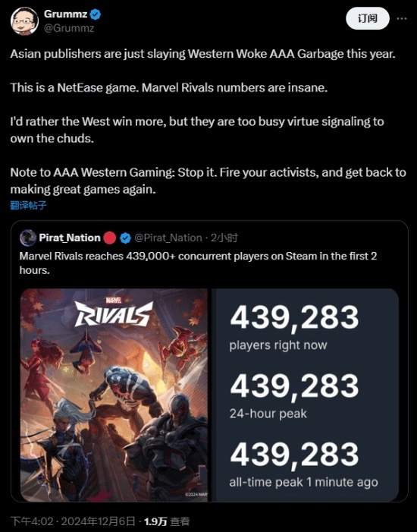This screenshot has width=417, height=532.
Task: Click the main tweet text about Asian publishers
Action: (x=208, y=121)
